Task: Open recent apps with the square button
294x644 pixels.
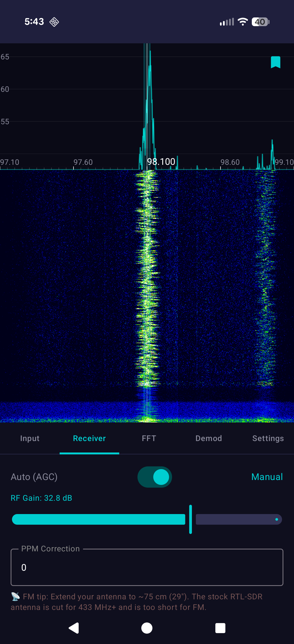Action: 220,628
